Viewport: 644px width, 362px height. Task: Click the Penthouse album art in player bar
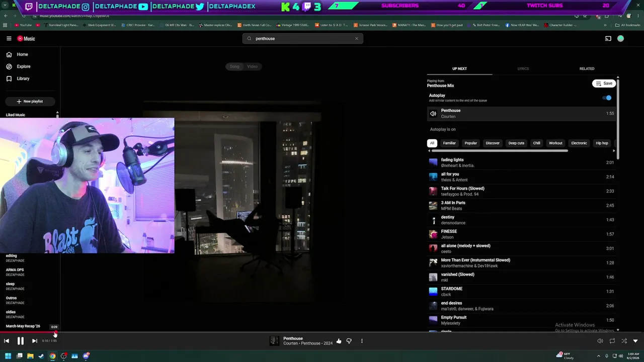point(274,341)
